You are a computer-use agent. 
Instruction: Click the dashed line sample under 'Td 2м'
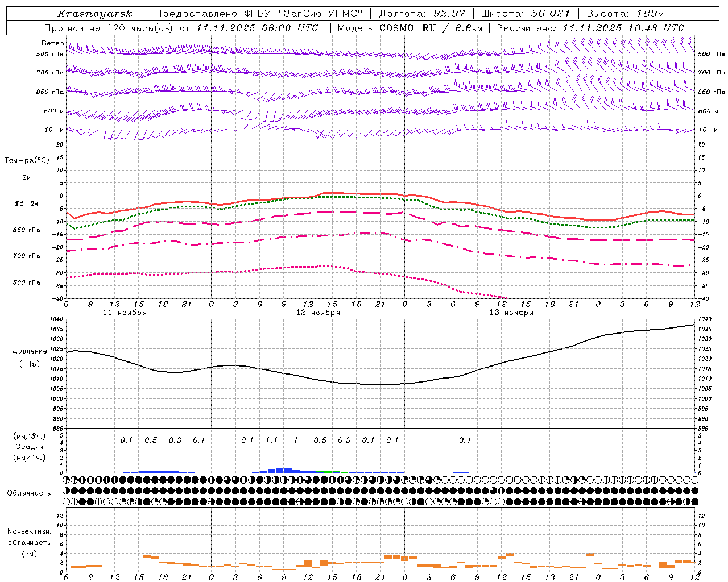pos(26,210)
